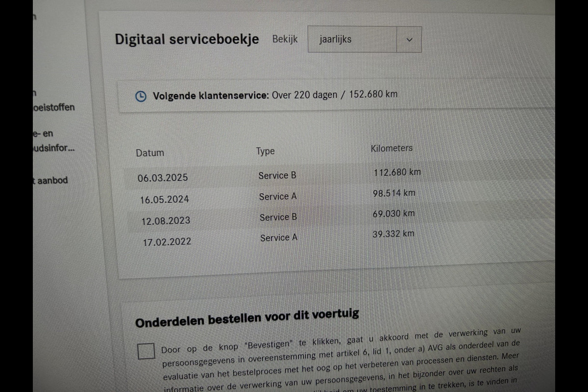The image size is (588, 392).
Task: Open the 'udsinfor...' sidebar entry
Action: click(54, 147)
